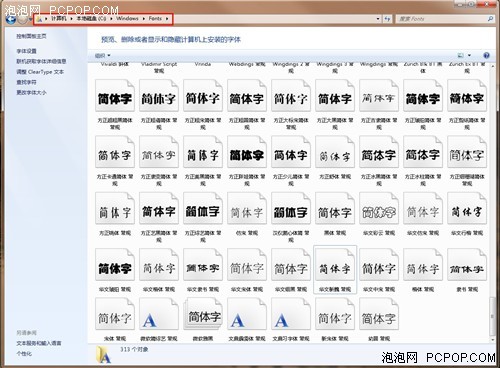The height and width of the screenshot is (368, 500).
Task: Expand the view options dropdown arrow
Action: pos(470,55)
